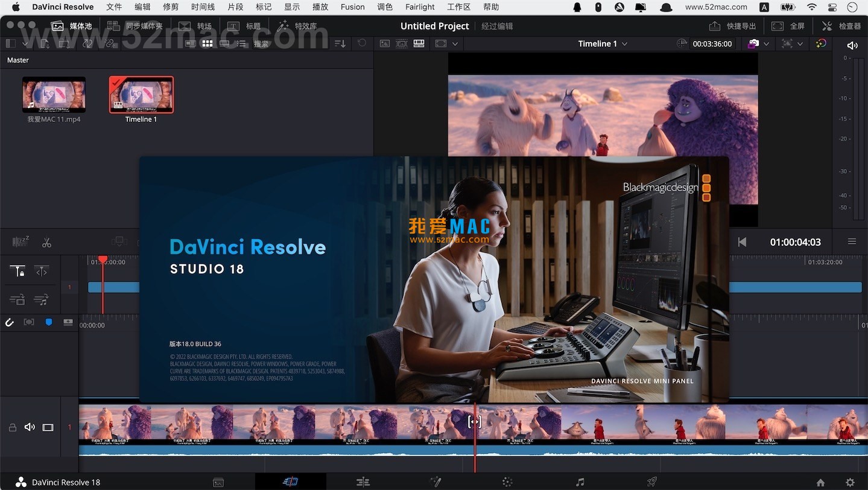The width and height of the screenshot is (868, 490).
Task: Select the 我爱MAC 11.mp4 clip thumbnail
Action: pos(54,95)
